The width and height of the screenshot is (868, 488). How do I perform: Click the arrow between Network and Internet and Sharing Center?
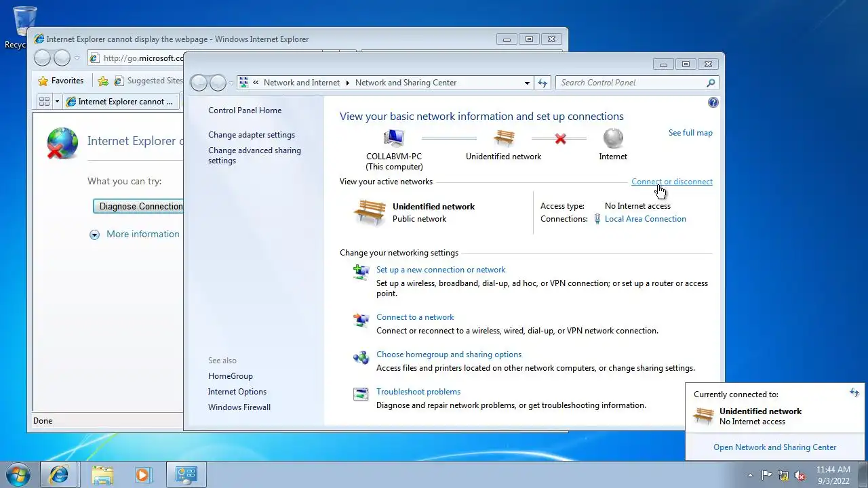348,83
